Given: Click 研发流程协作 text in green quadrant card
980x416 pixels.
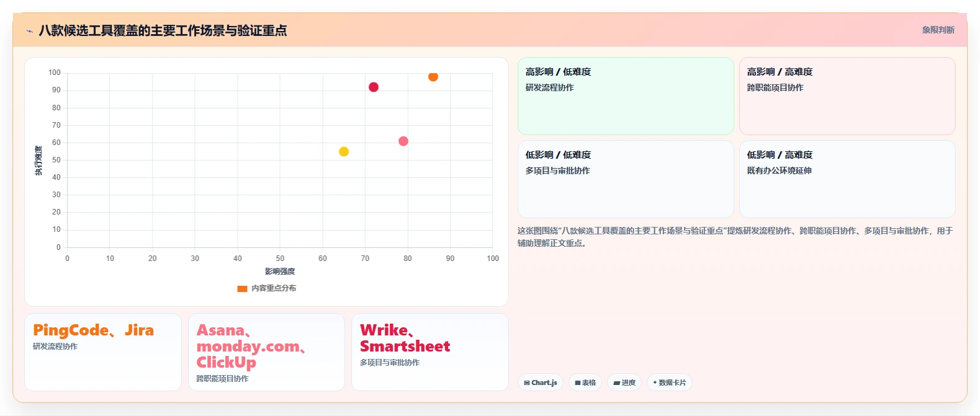Looking at the screenshot, I should pos(550,87).
